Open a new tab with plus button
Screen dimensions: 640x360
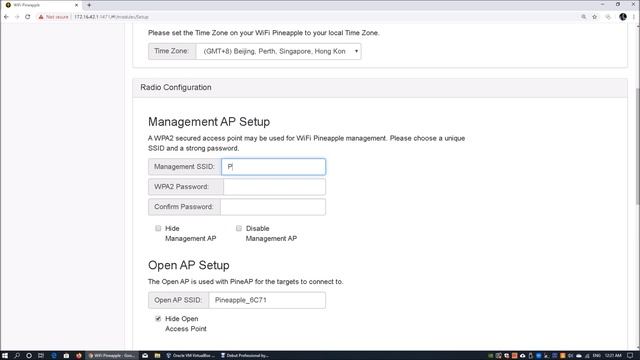tap(89, 5)
